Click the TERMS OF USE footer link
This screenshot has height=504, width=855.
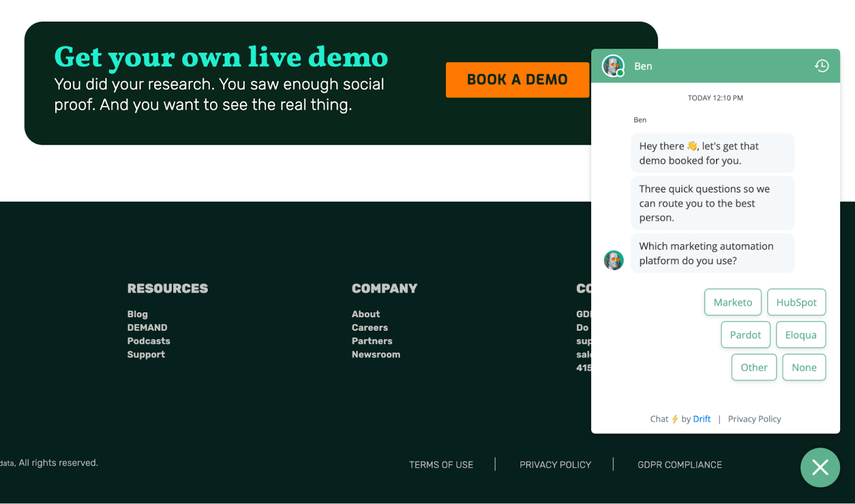(x=441, y=464)
